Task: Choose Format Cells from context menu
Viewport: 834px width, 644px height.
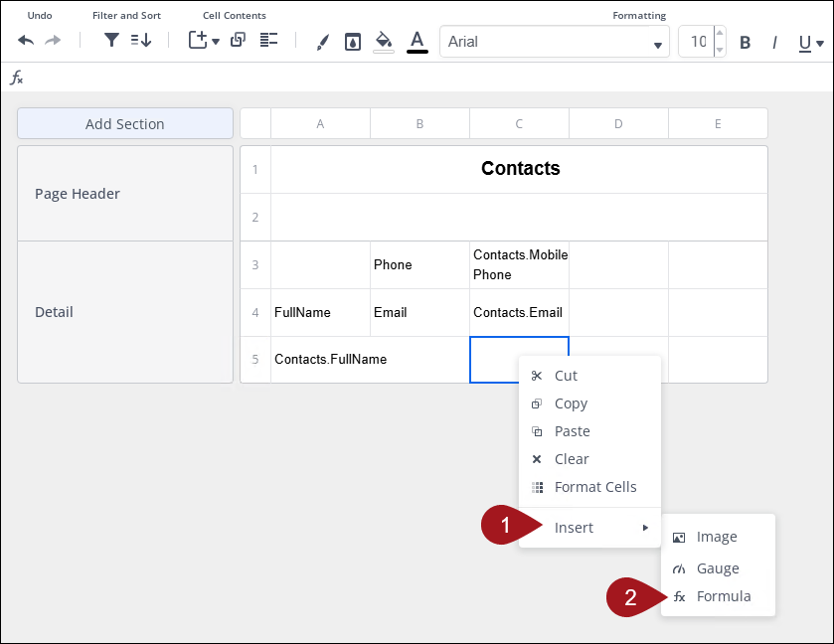Action: coord(589,487)
